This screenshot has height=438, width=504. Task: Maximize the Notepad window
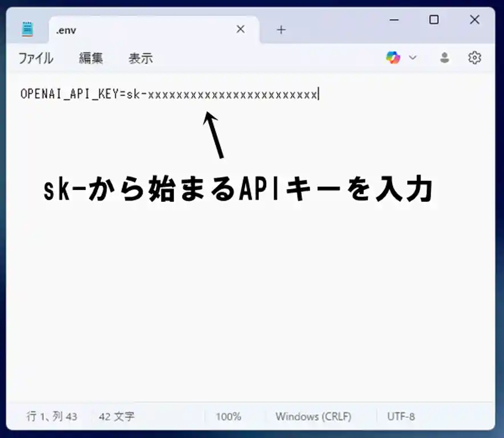coord(434,20)
